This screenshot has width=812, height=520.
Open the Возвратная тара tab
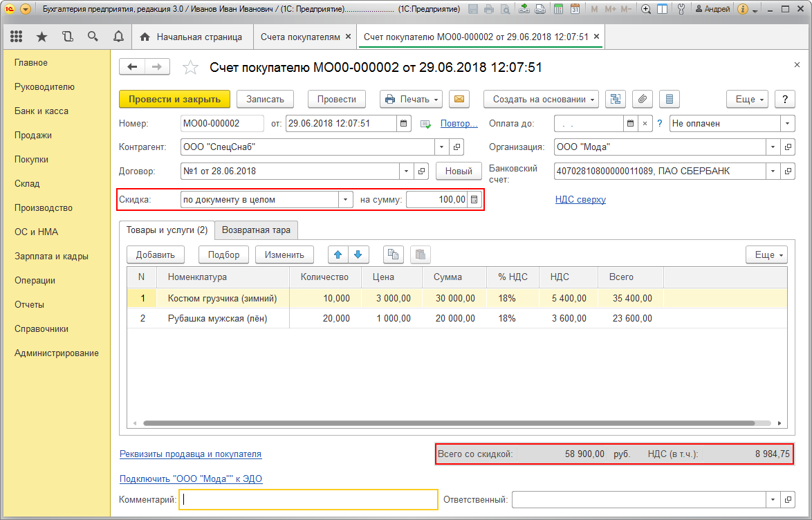(256, 230)
